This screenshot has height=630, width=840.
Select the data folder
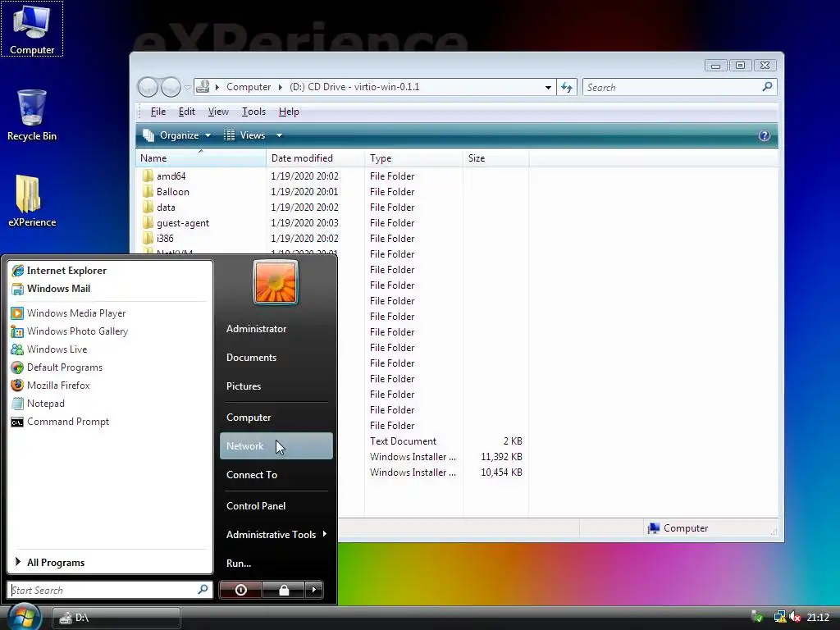(x=159, y=208)
